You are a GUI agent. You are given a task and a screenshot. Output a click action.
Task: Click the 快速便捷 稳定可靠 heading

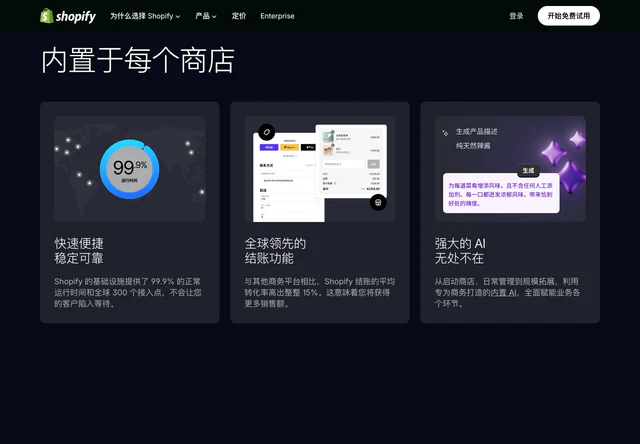pyautogui.click(x=79, y=251)
